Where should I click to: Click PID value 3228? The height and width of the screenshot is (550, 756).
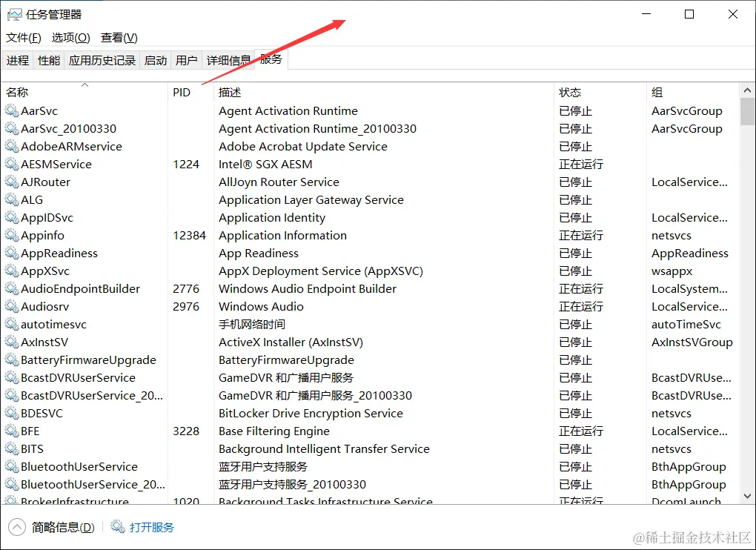186,431
